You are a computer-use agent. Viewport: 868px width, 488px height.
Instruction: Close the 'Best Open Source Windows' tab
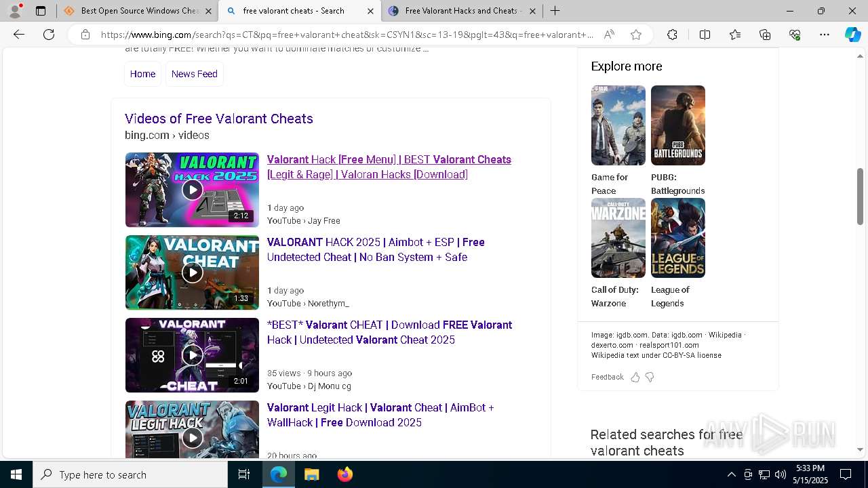(x=209, y=11)
